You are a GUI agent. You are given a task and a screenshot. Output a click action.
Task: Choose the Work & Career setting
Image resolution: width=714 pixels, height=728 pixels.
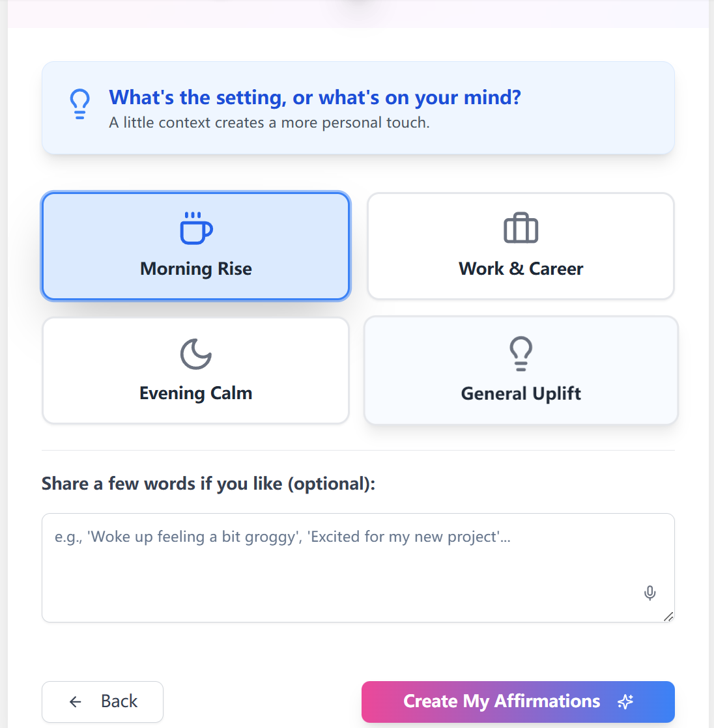(521, 246)
